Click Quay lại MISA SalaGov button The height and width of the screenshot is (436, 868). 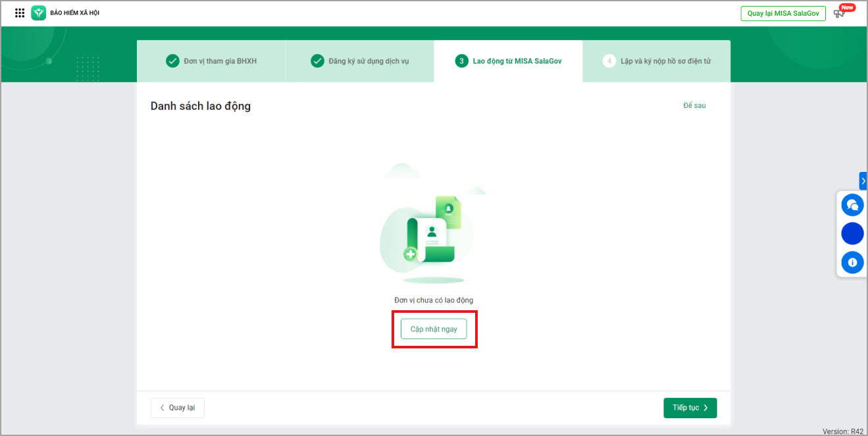782,14
